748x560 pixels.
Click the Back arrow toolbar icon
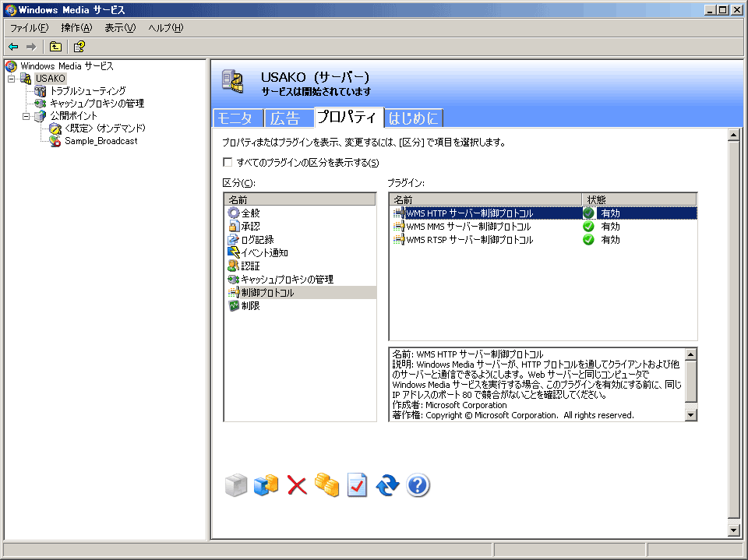13,47
